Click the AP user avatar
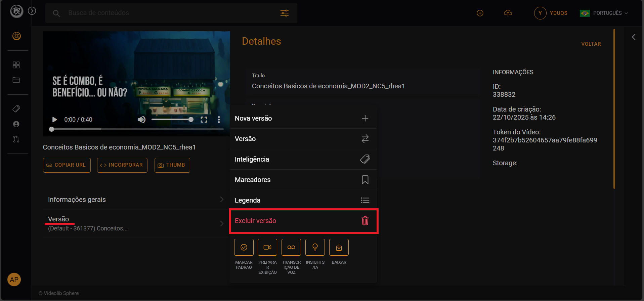The image size is (644, 301). tap(14, 279)
